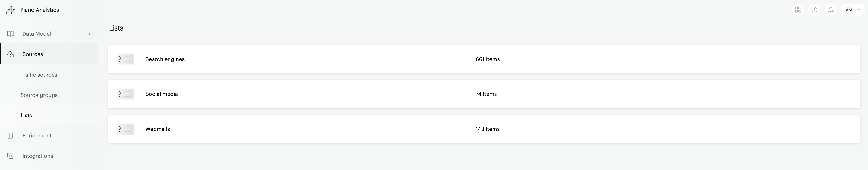Open the VM user account dropdown

point(853,10)
